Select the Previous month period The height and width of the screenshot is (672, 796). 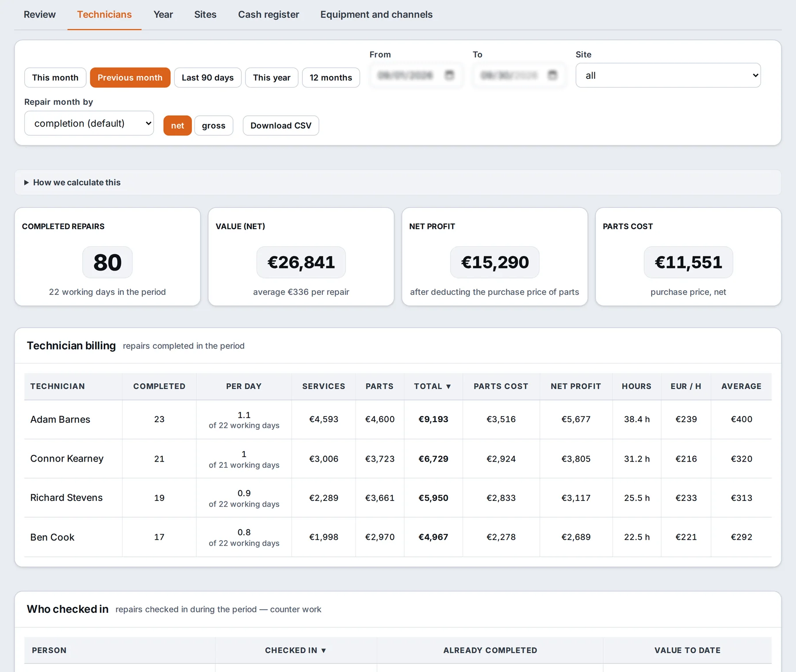click(x=130, y=77)
